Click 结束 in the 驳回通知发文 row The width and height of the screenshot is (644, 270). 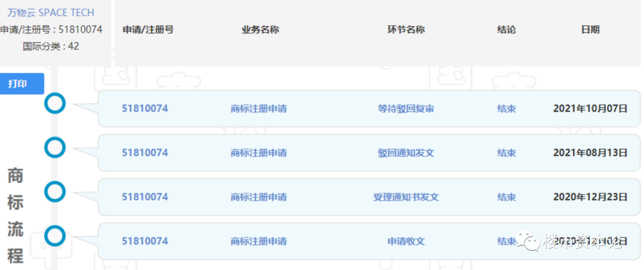pos(506,153)
